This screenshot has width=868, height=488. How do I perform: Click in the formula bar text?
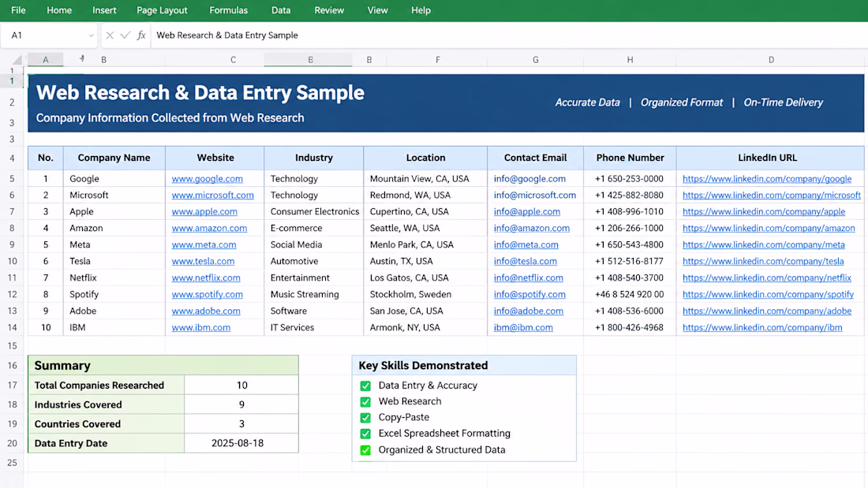(x=227, y=35)
